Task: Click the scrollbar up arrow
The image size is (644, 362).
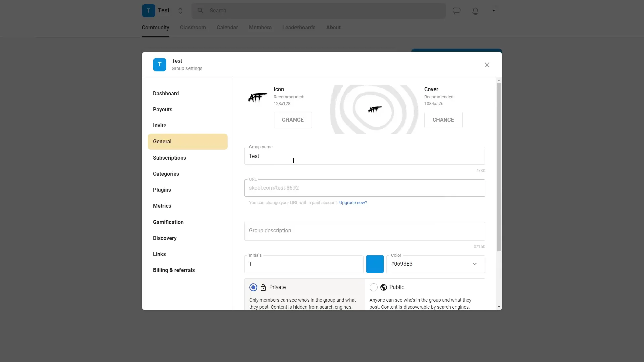Action: pyautogui.click(x=499, y=80)
